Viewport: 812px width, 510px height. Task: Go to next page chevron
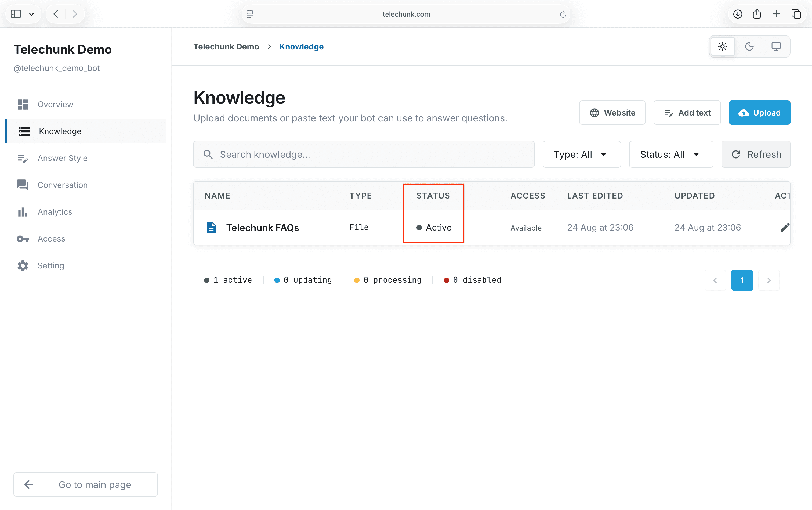(769, 280)
